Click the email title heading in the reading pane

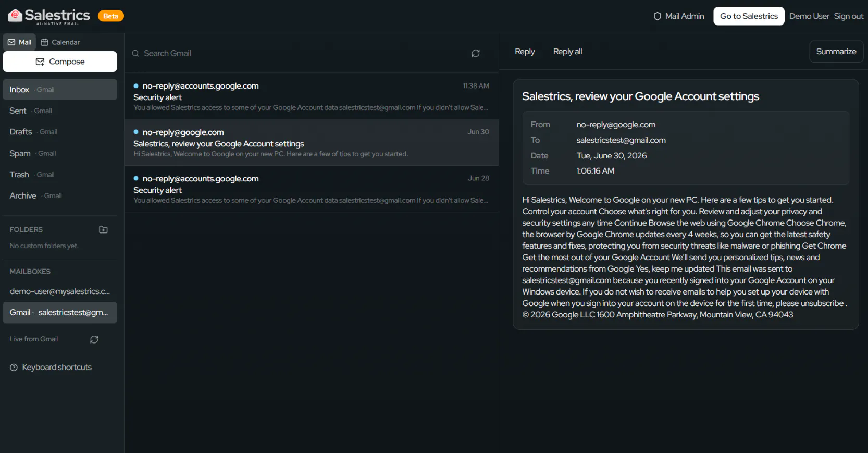tap(640, 96)
